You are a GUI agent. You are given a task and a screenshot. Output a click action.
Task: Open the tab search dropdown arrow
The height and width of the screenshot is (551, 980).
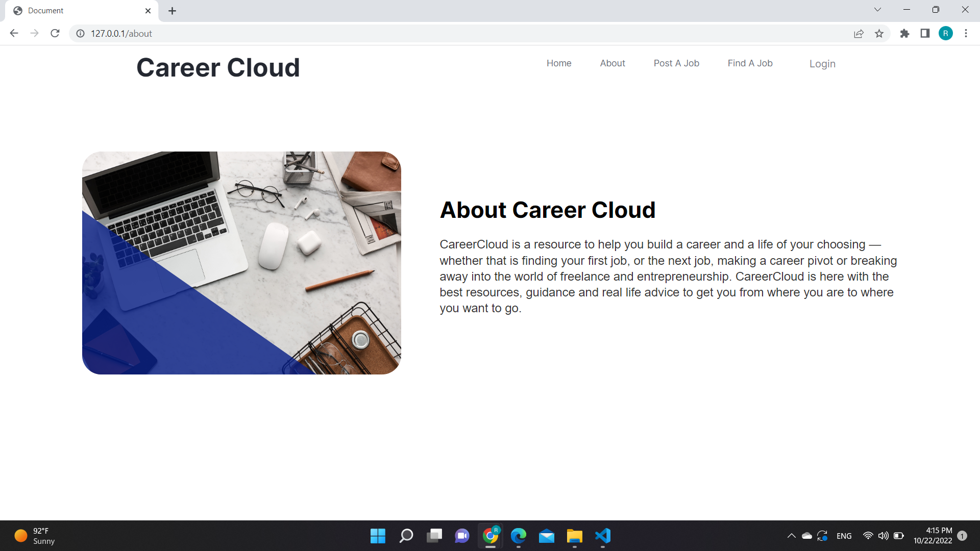877,9
